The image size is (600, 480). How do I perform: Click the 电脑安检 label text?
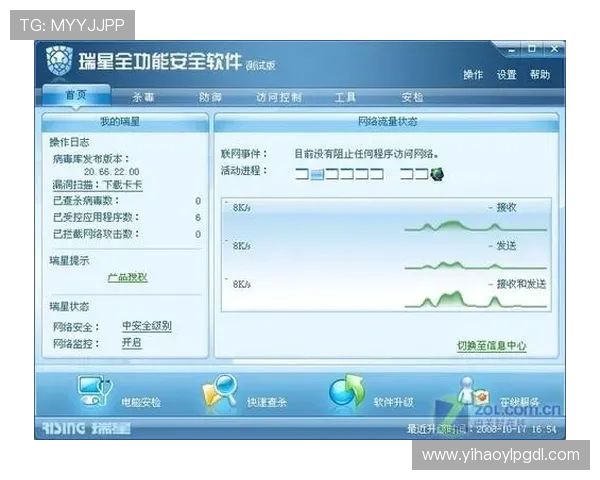point(141,402)
